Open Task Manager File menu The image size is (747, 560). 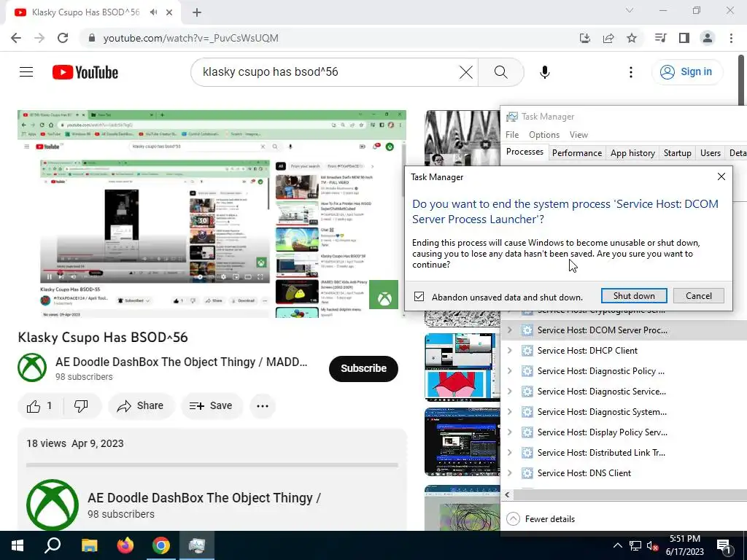click(512, 135)
